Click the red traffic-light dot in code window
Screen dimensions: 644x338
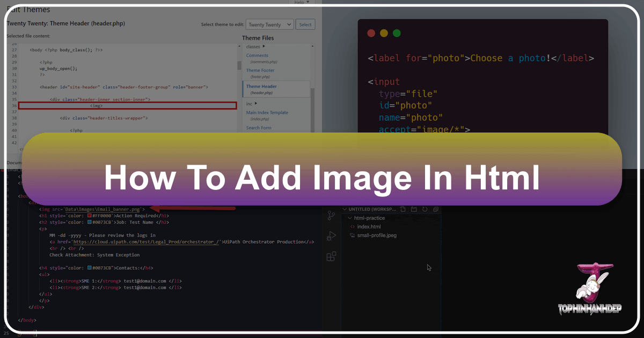371,33
